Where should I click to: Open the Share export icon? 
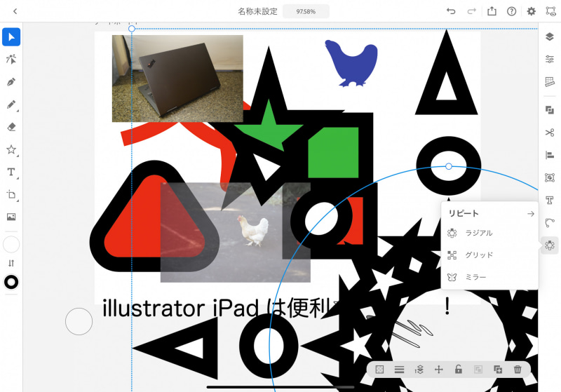492,11
